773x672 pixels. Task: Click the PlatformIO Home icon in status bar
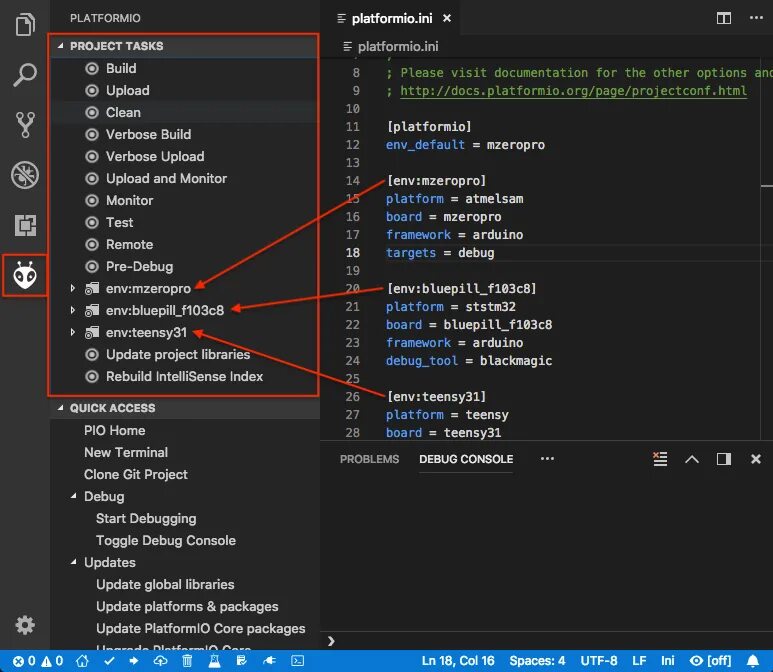point(82,661)
